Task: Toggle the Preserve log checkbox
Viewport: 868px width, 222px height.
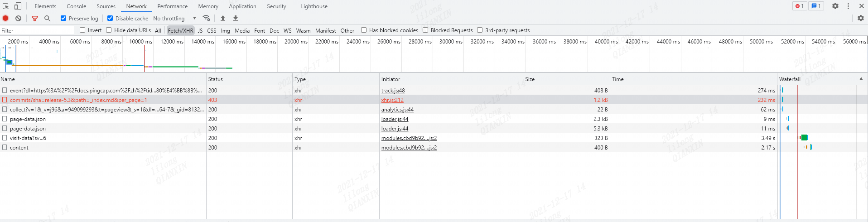Action: (63, 18)
